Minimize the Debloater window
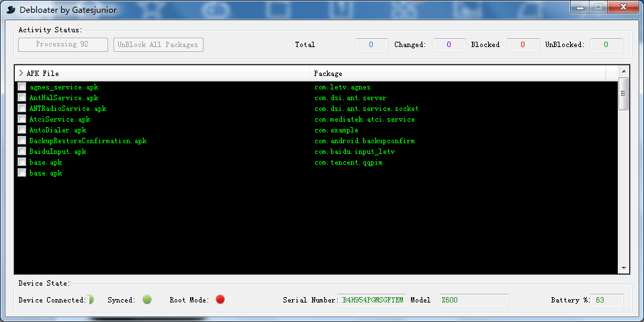Screen dimensions: 644x322 (580, 7)
